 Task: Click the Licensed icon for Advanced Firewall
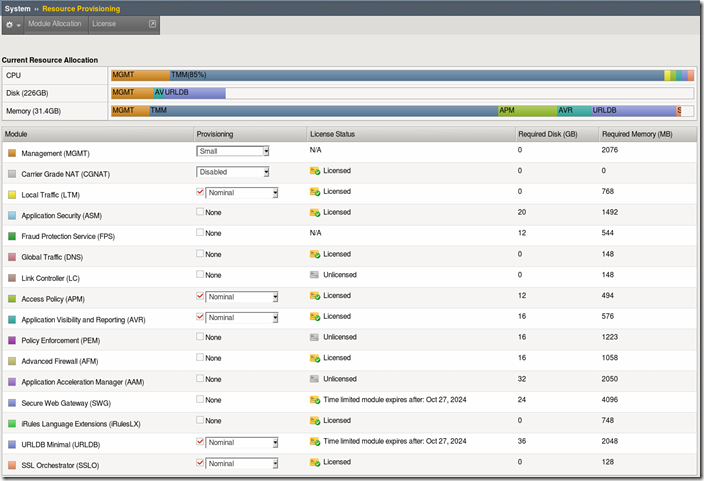[315, 358]
